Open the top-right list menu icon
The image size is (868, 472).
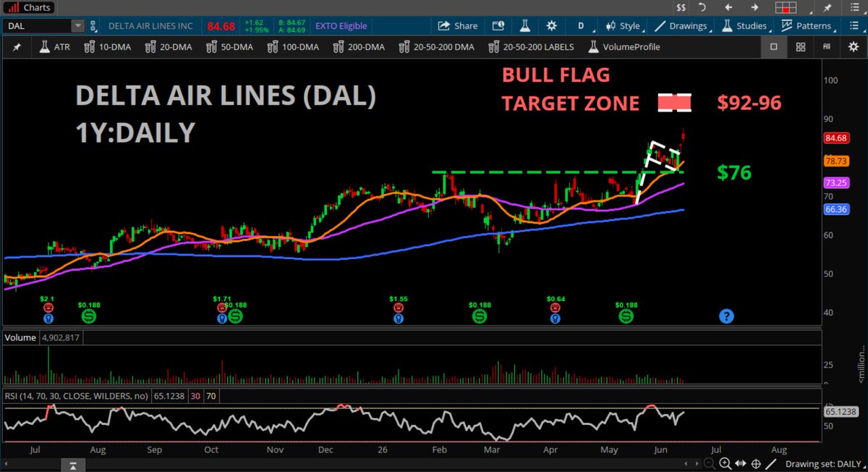click(x=855, y=7)
